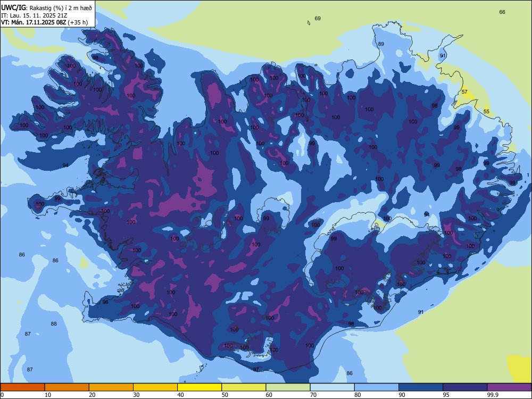
Task: Click the humidity value 55 on the coast
Action: (486, 111)
